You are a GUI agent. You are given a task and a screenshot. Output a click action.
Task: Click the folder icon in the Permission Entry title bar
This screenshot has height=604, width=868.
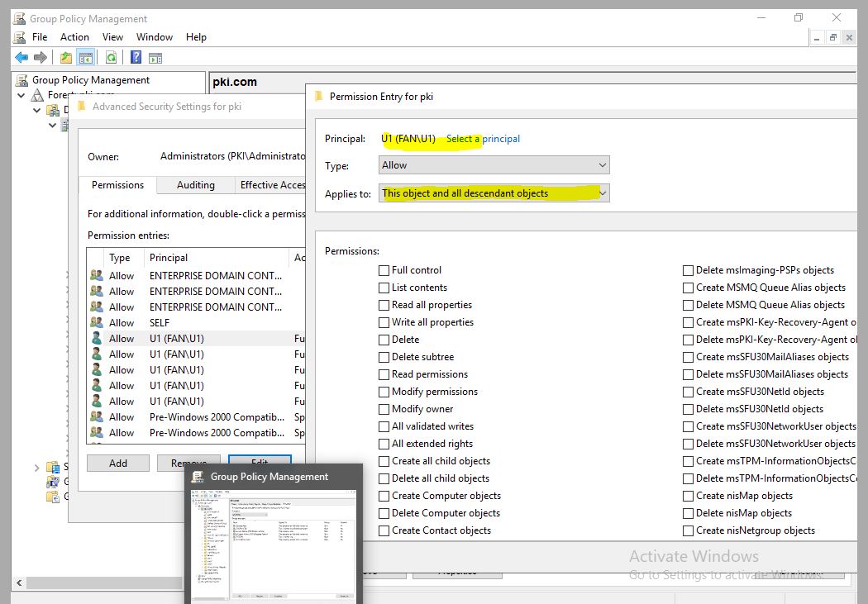tap(318, 96)
